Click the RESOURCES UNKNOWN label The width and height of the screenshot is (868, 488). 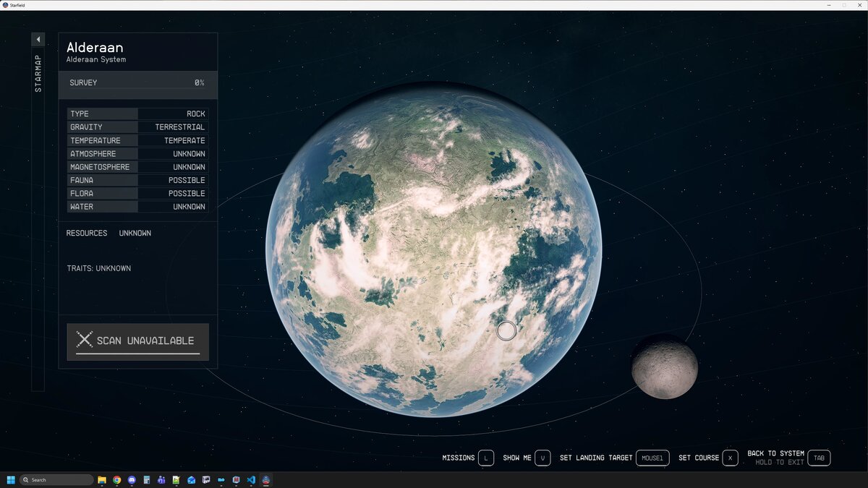109,234
